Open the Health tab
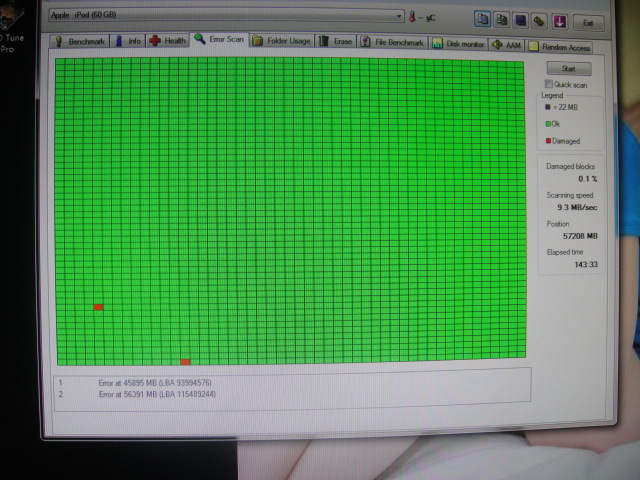Image resolution: width=640 pixels, height=480 pixels. click(168, 41)
